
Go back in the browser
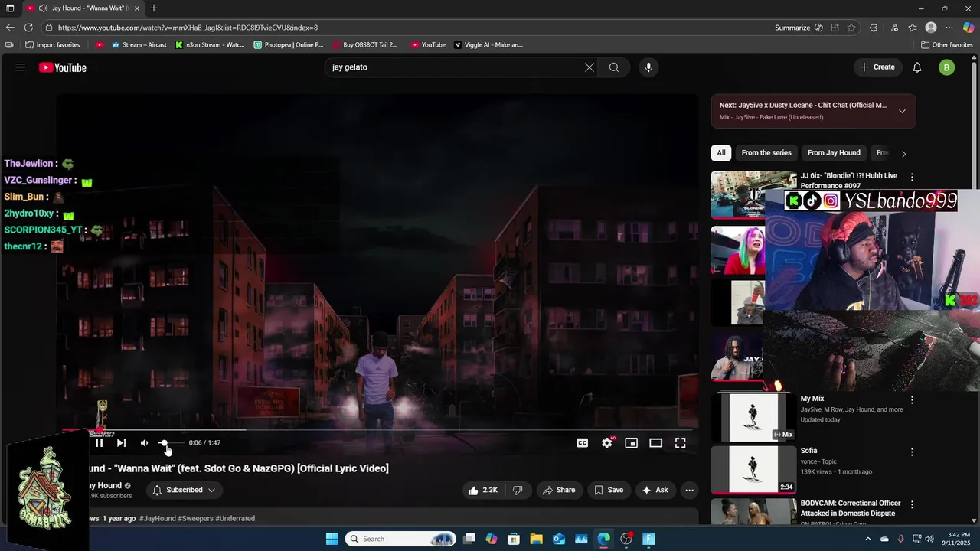[x=10, y=28]
